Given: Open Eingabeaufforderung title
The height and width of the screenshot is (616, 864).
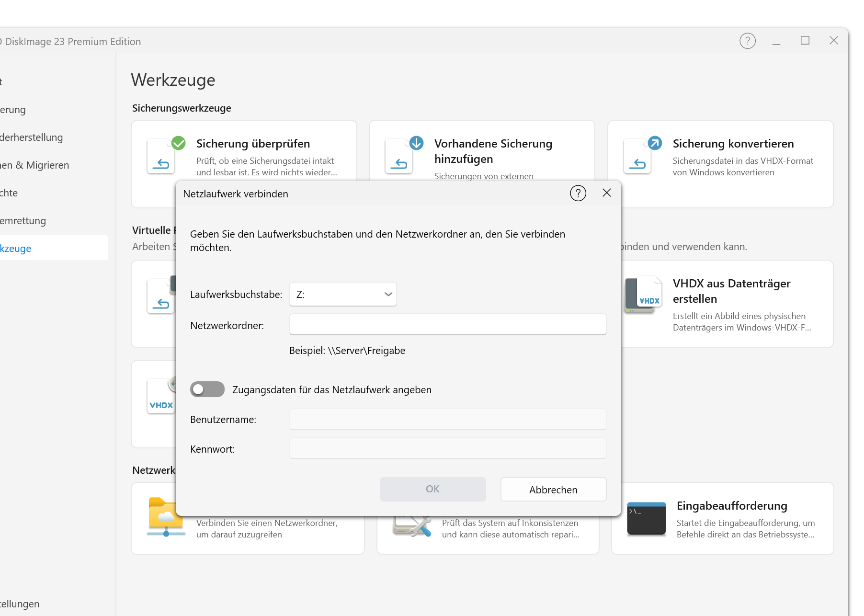Looking at the screenshot, I should pyautogui.click(x=732, y=506).
